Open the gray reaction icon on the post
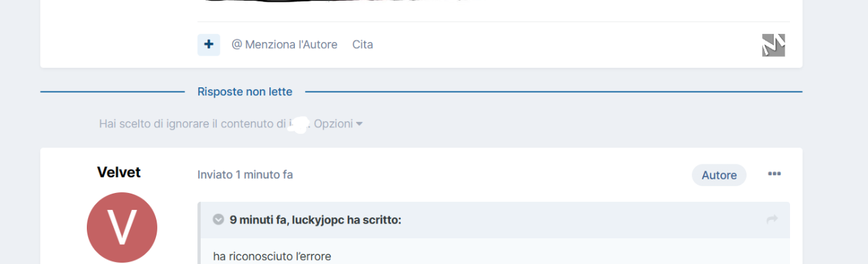 pyautogui.click(x=773, y=45)
